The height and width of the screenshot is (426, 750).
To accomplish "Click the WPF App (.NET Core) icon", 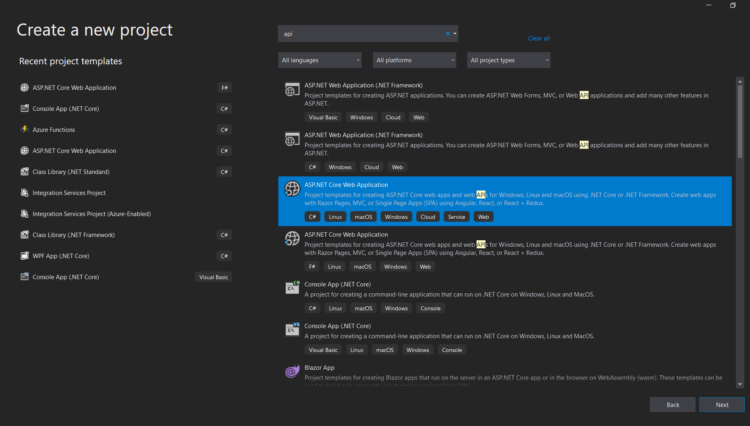I will tap(24, 256).
